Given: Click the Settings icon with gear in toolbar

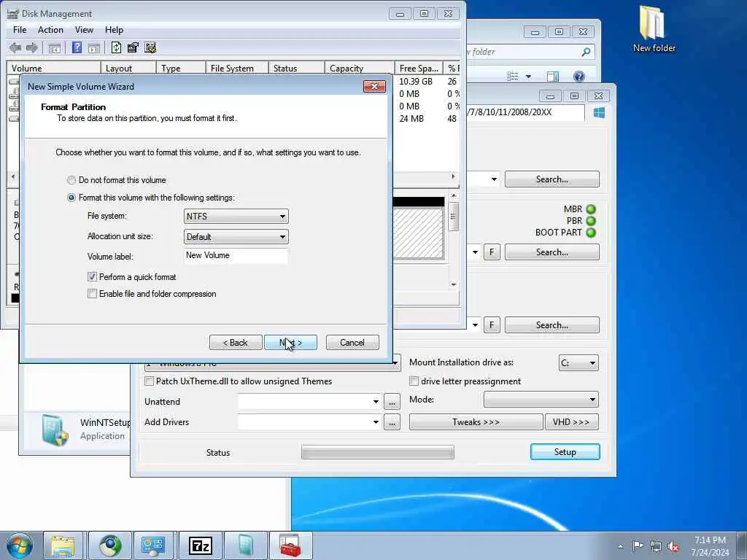Looking at the screenshot, I should pyautogui.click(x=150, y=47).
